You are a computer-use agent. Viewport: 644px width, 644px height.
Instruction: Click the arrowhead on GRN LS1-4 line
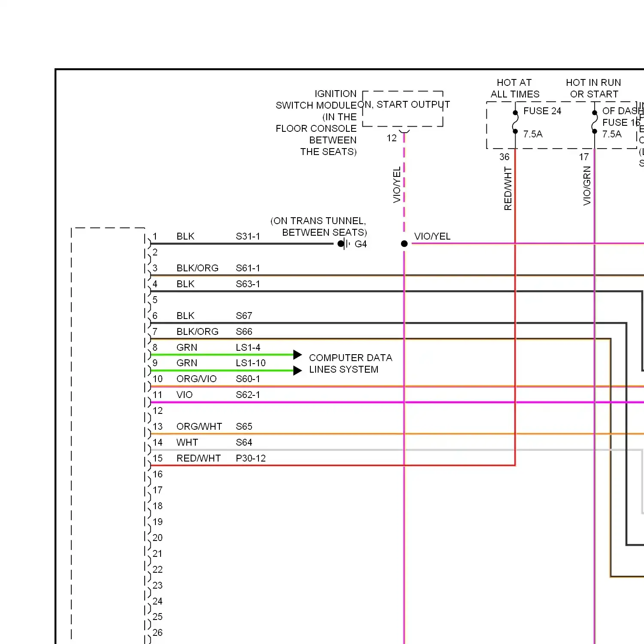tap(298, 355)
